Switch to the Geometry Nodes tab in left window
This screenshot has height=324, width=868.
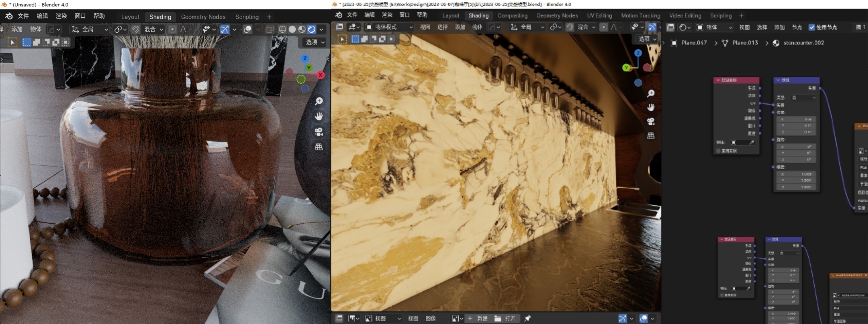[x=203, y=17]
